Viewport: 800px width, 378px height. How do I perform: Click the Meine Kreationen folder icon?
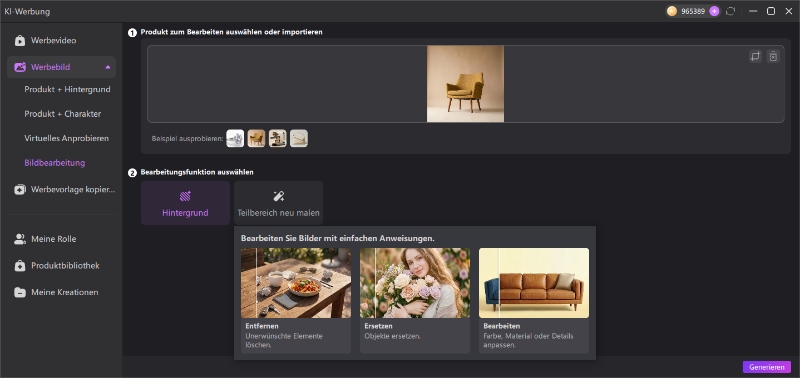(x=20, y=292)
